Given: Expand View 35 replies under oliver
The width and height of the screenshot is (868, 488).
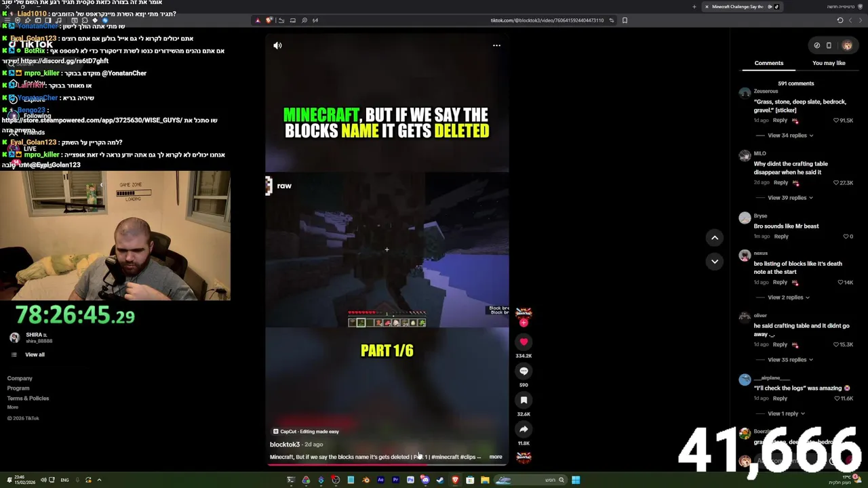Looking at the screenshot, I should [790, 360].
